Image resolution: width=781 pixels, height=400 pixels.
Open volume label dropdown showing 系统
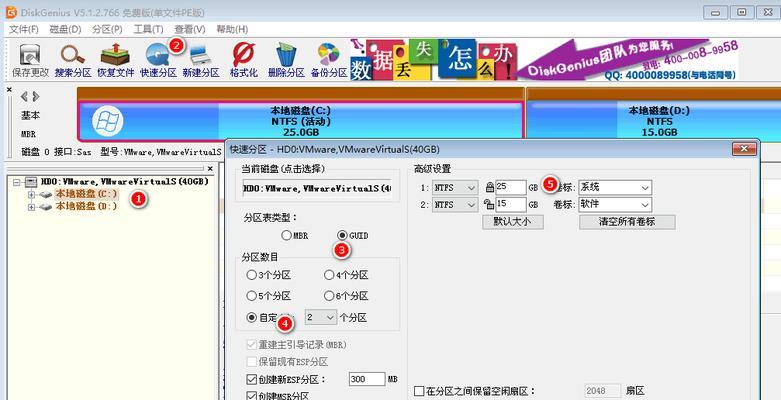point(615,188)
